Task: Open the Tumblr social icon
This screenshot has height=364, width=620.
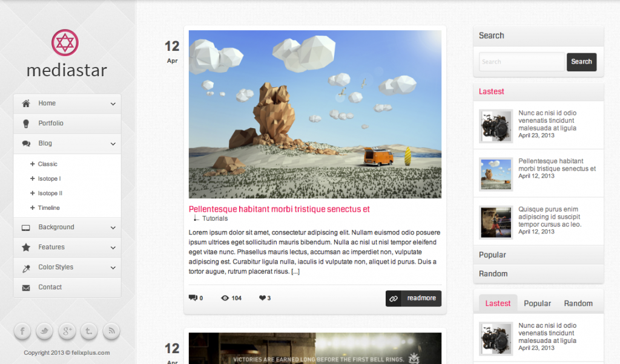Action: (x=89, y=331)
